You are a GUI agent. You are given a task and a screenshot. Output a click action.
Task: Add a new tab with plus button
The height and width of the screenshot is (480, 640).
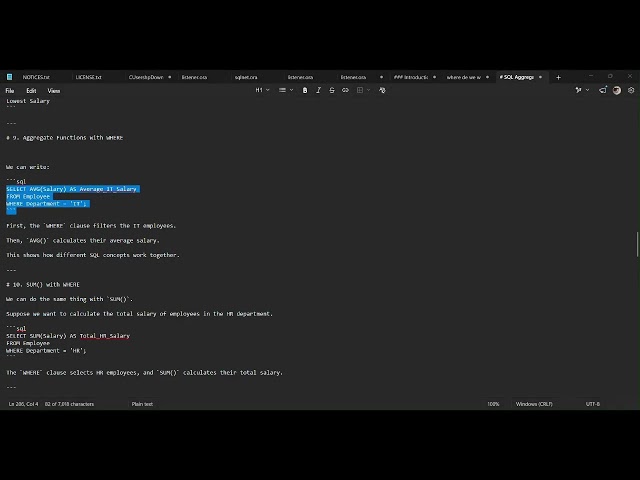pyautogui.click(x=558, y=77)
